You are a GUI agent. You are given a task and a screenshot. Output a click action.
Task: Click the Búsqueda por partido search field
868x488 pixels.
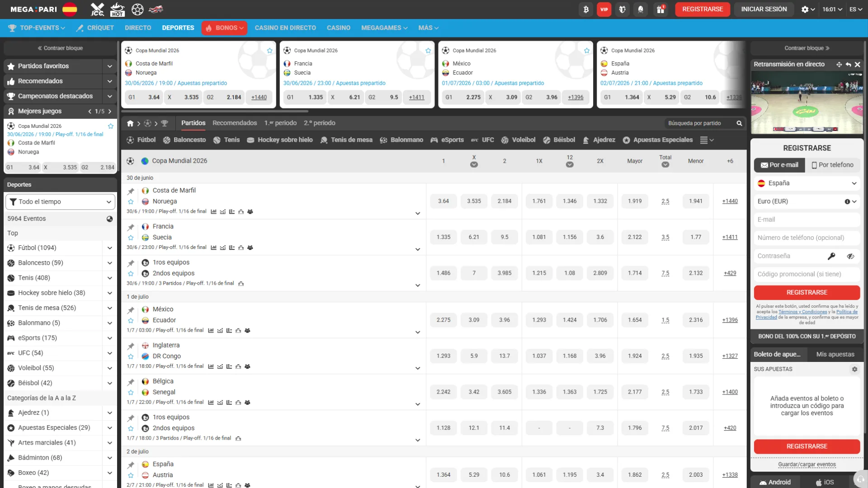[x=700, y=123]
